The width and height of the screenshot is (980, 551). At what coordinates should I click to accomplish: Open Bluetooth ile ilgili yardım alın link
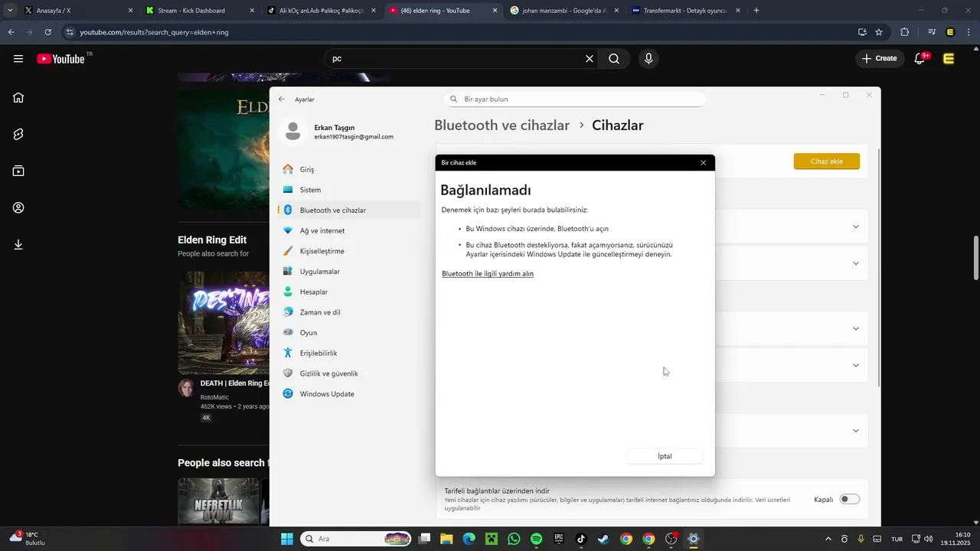488,273
